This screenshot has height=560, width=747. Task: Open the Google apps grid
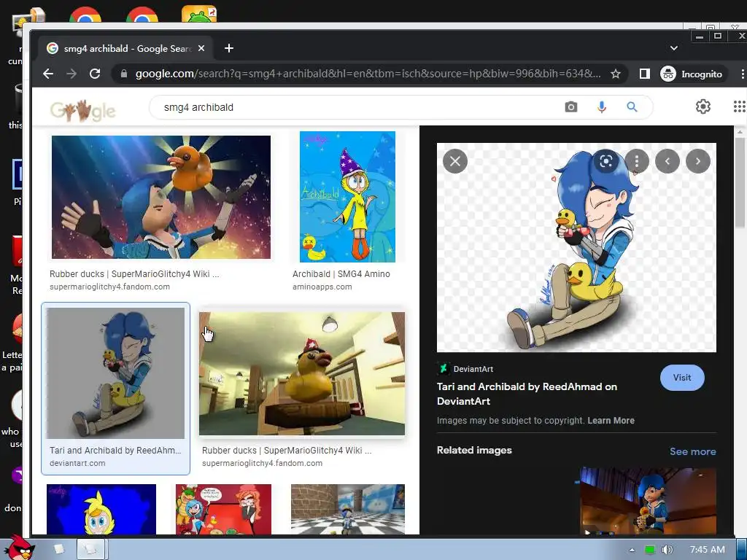739,106
